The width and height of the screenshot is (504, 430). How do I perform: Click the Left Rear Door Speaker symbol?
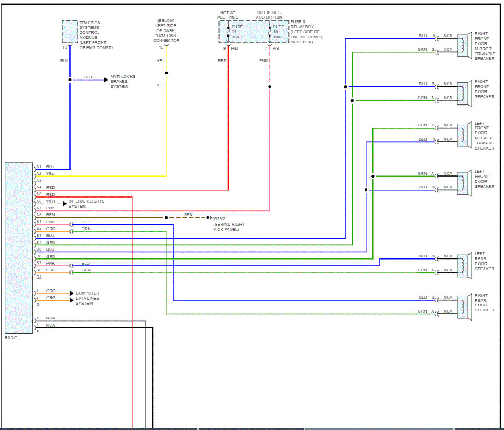464,266
